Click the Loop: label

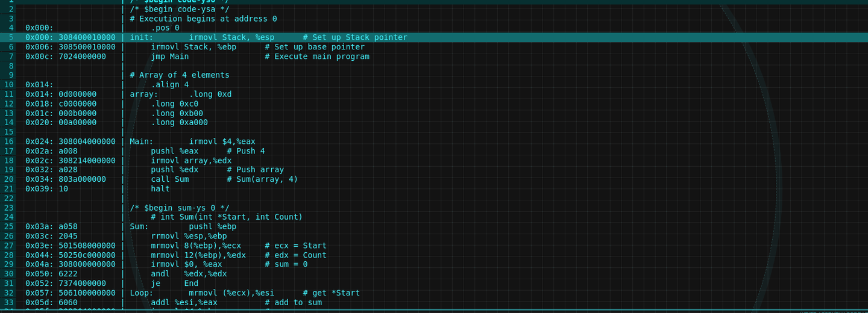click(x=141, y=293)
